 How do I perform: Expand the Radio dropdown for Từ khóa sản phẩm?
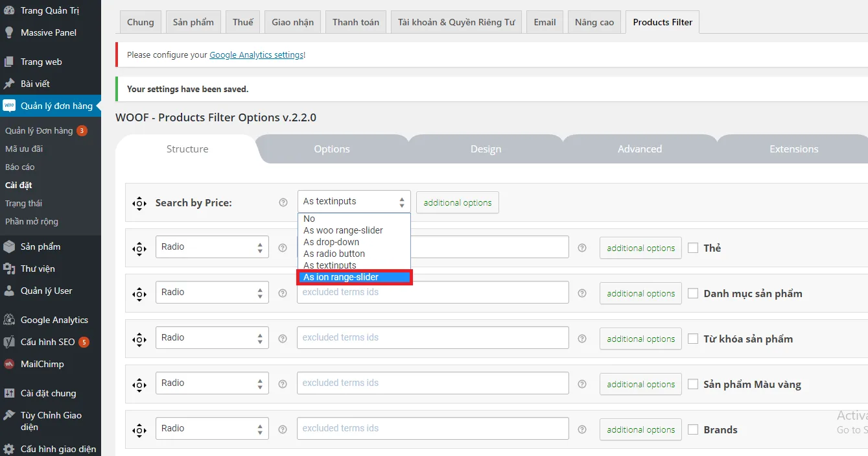click(x=212, y=337)
